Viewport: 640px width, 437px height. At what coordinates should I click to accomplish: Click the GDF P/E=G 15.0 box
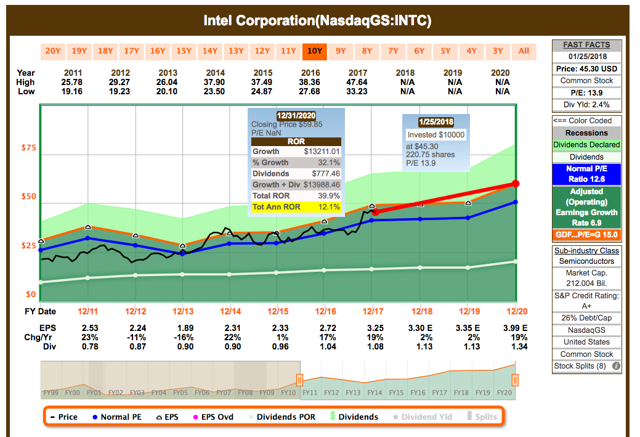coord(587,235)
